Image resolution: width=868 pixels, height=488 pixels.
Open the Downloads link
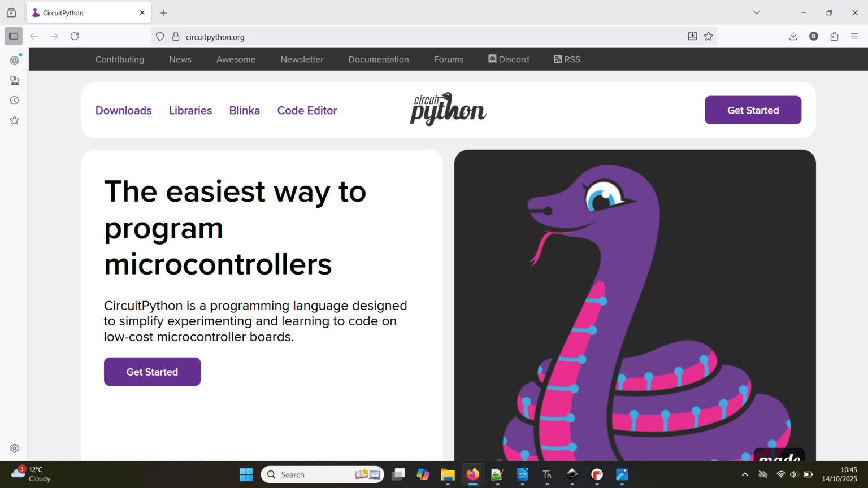tap(123, 111)
